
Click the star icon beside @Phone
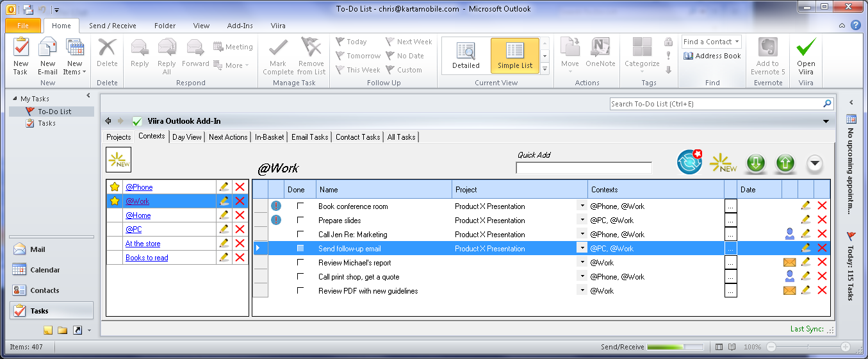point(115,187)
